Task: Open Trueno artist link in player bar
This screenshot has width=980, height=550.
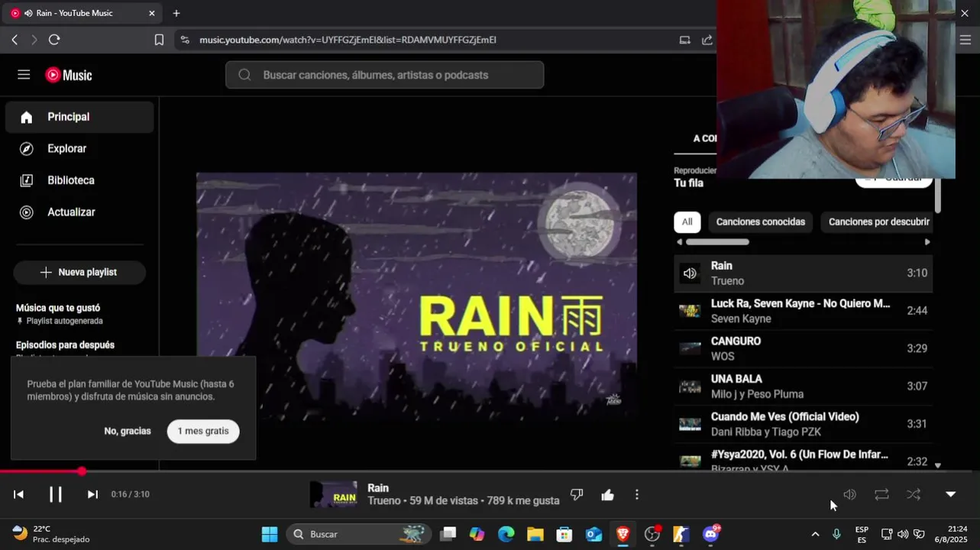Action: 384,500
